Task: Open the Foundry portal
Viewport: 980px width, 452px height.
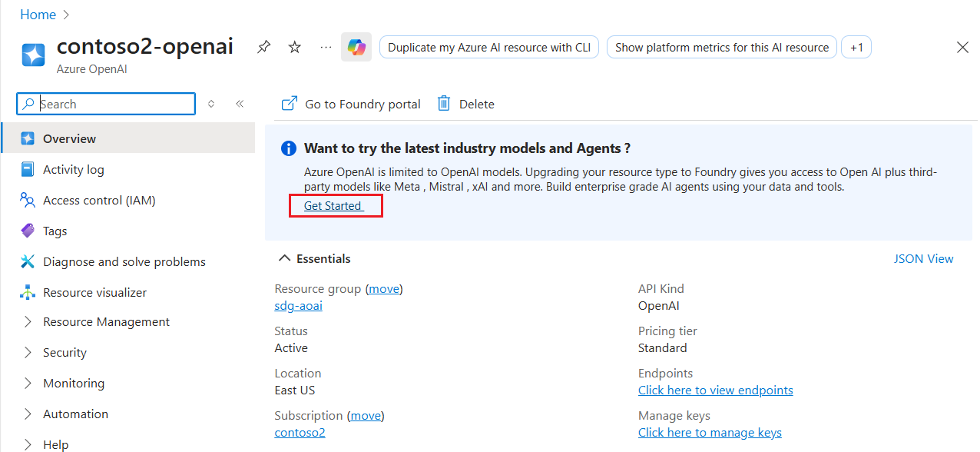Action: pyautogui.click(x=350, y=103)
